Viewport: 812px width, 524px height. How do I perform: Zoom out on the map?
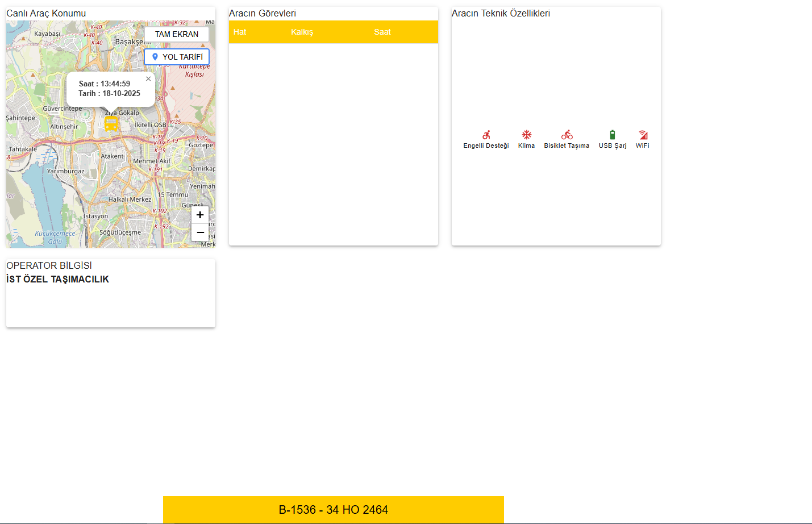200,232
